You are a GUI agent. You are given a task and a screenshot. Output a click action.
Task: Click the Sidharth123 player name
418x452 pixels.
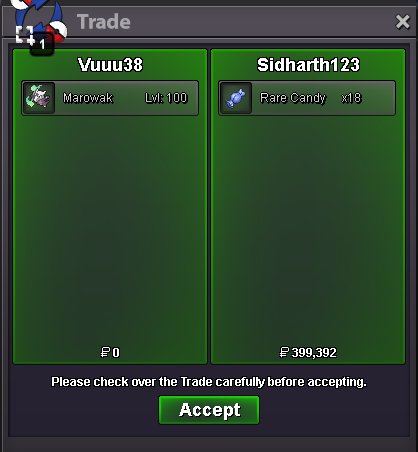pyautogui.click(x=308, y=64)
